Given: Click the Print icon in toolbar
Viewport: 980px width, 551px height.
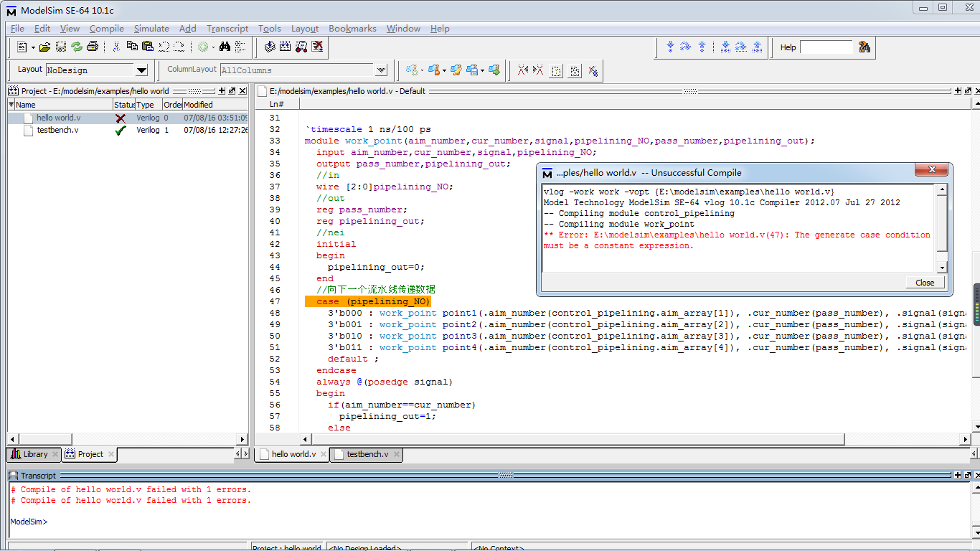Looking at the screenshot, I should point(93,47).
